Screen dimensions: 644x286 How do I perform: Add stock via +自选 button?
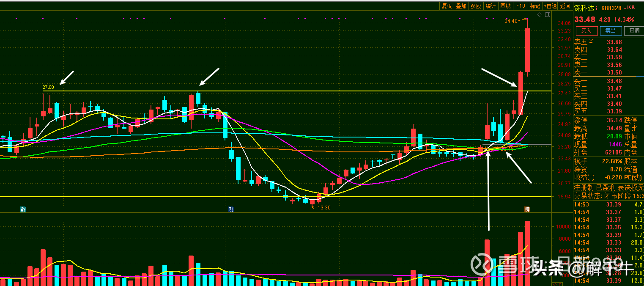point(551,6)
